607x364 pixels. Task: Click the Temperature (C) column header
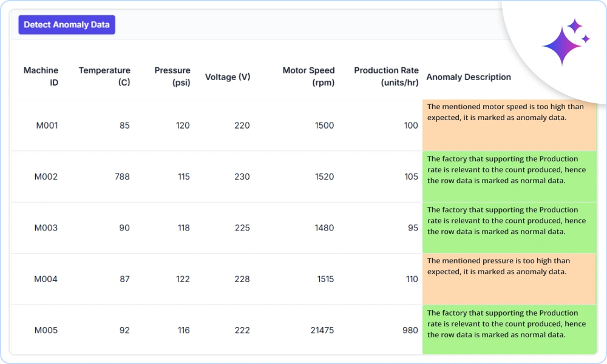pos(104,76)
